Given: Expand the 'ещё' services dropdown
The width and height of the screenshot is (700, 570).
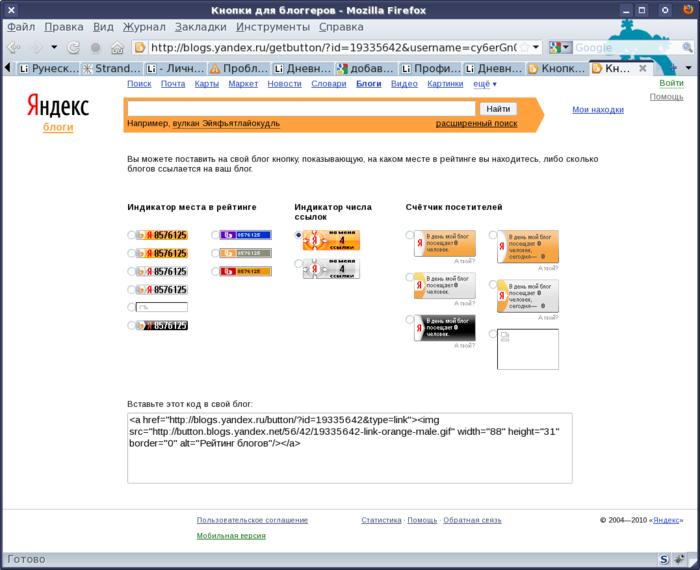Looking at the screenshot, I should pos(485,83).
